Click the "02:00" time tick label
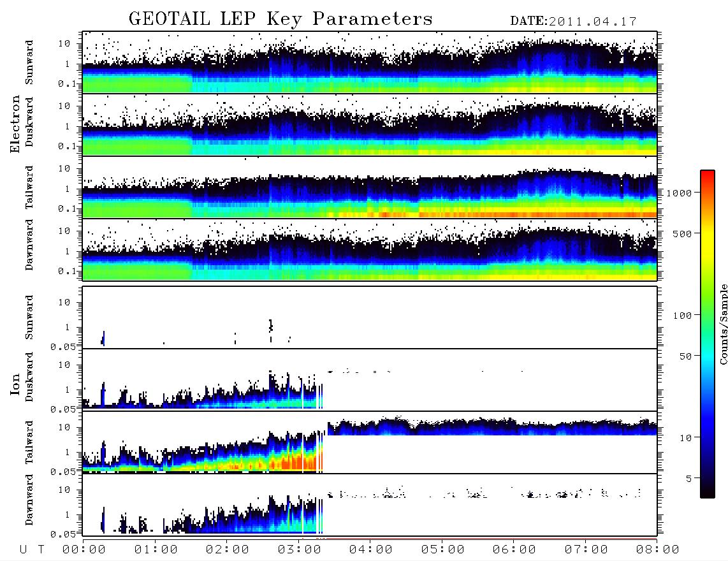Screen dimensions: 728x561 pyautogui.click(x=228, y=550)
